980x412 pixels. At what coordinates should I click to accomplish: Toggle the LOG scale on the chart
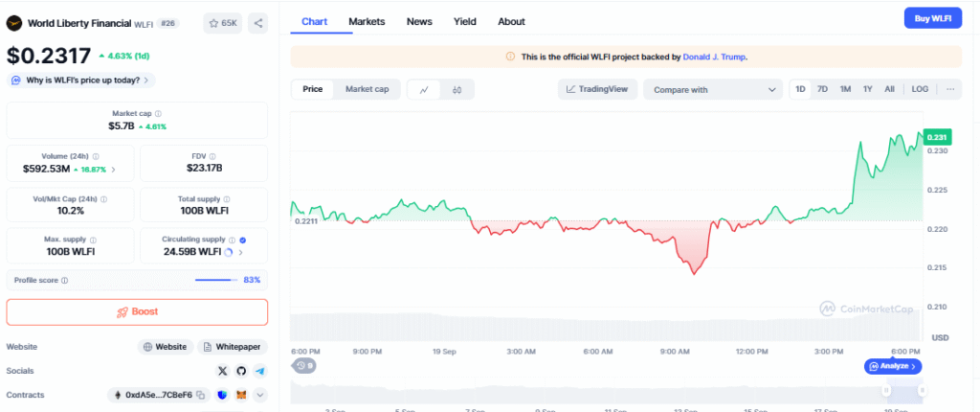[x=920, y=89]
